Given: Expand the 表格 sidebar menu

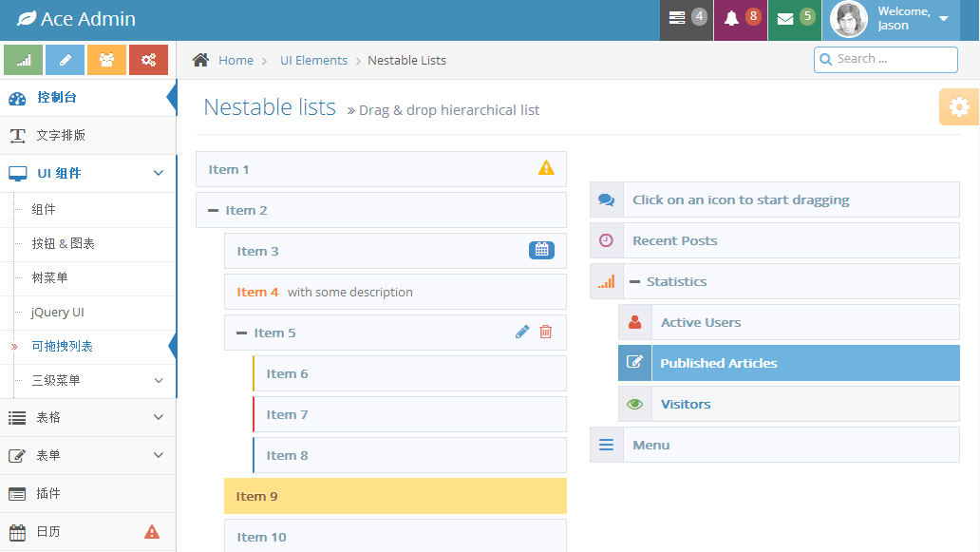Looking at the screenshot, I should (x=87, y=417).
